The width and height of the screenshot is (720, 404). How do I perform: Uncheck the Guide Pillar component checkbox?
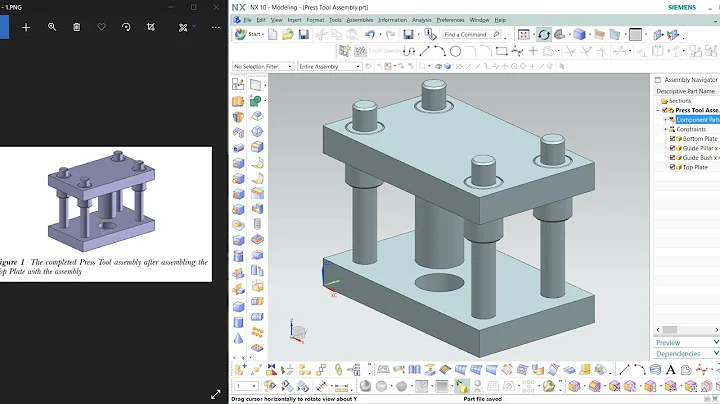point(672,148)
